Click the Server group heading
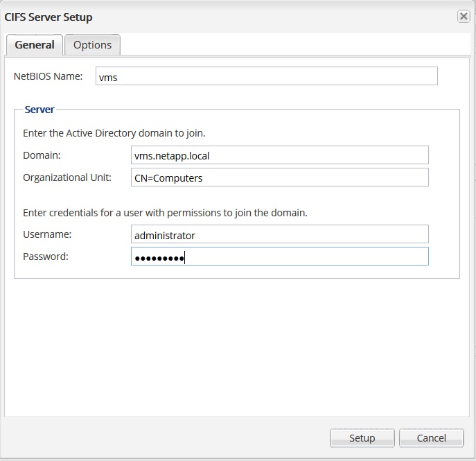Image resolution: width=476 pixels, height=461 pixels. coord(39,110)
